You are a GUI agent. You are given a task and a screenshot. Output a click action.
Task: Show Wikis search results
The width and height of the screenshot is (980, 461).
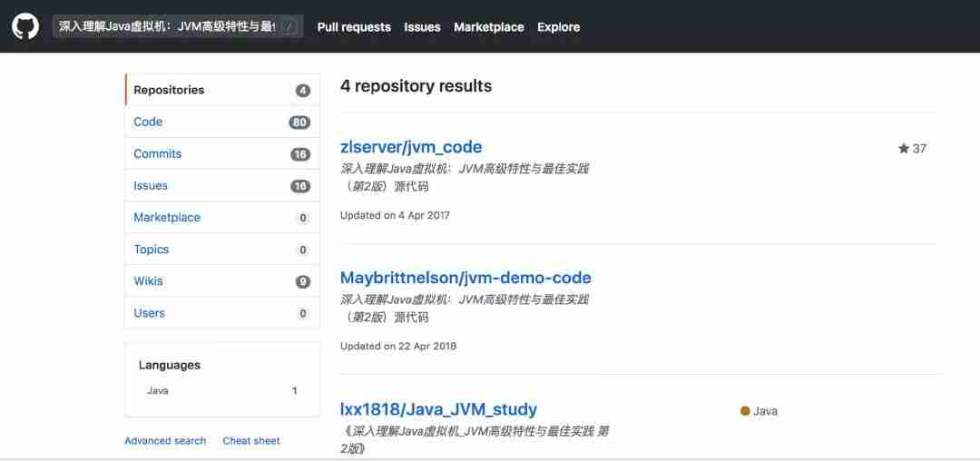[222, 281]
